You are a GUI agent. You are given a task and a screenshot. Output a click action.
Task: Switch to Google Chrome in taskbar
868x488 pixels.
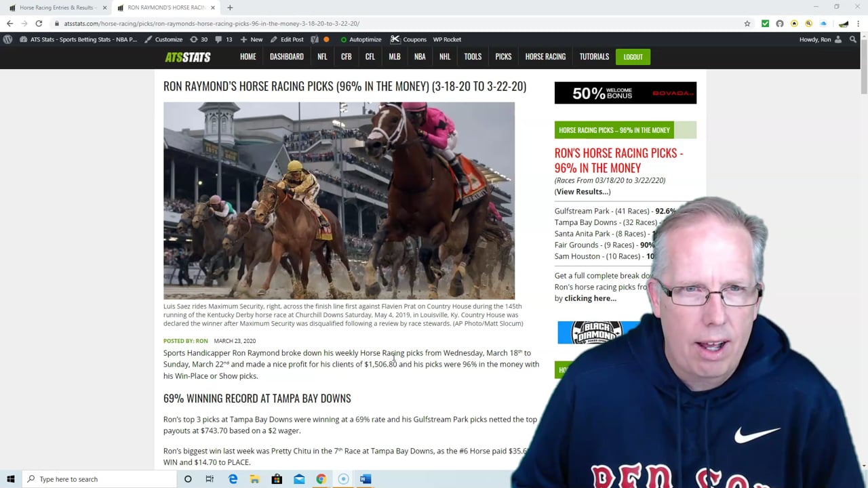321,479
